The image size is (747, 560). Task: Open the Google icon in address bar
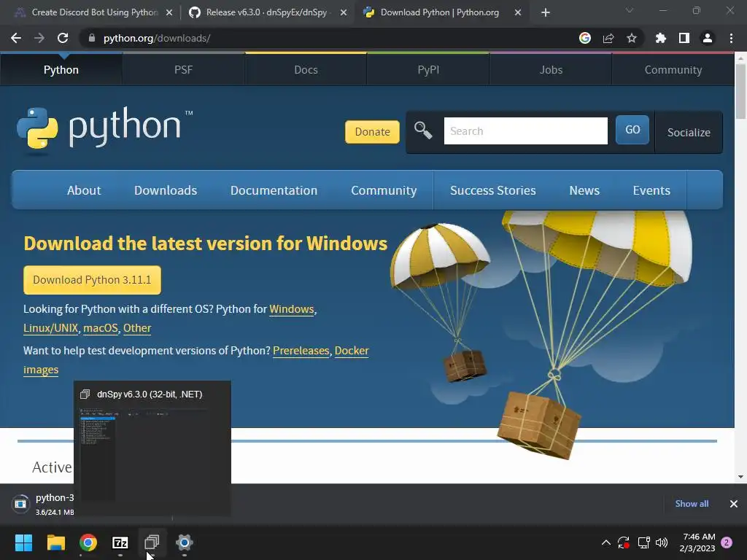(x=585, y=38)
